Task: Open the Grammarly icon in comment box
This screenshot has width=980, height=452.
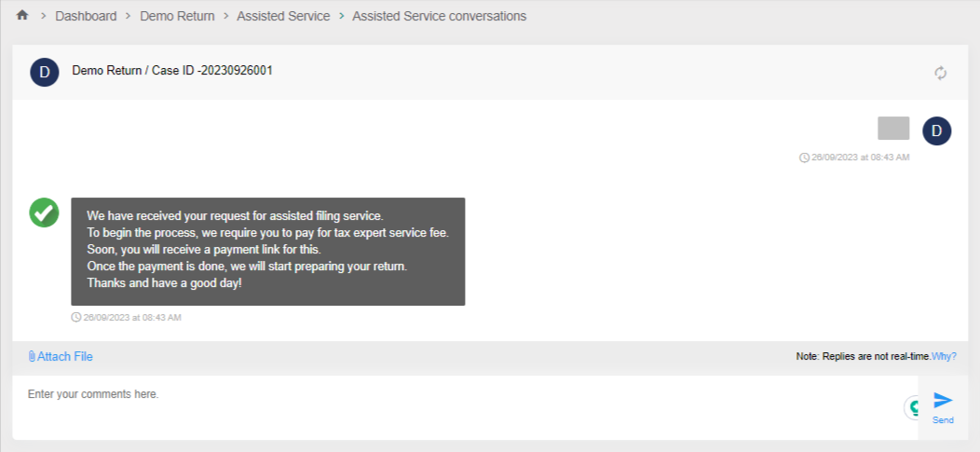Action: [x=913, y=406]
